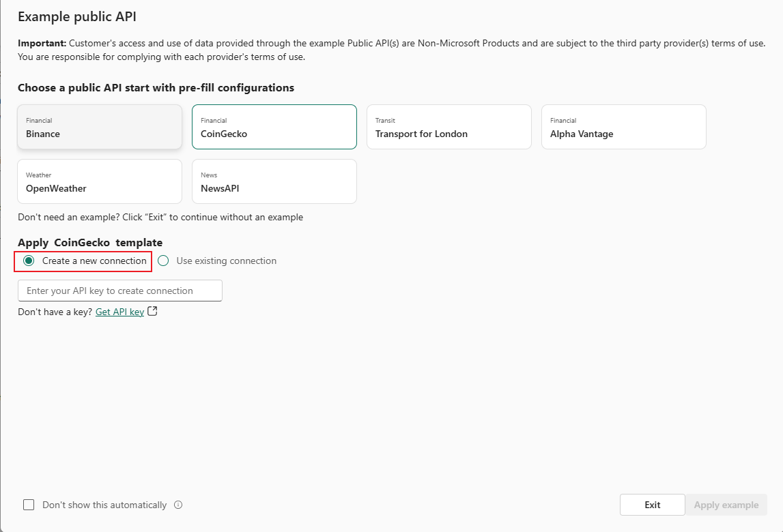783x532 pixels.
Task: Click the Apply CoinGecko template heading
Action: coord(90,243)
